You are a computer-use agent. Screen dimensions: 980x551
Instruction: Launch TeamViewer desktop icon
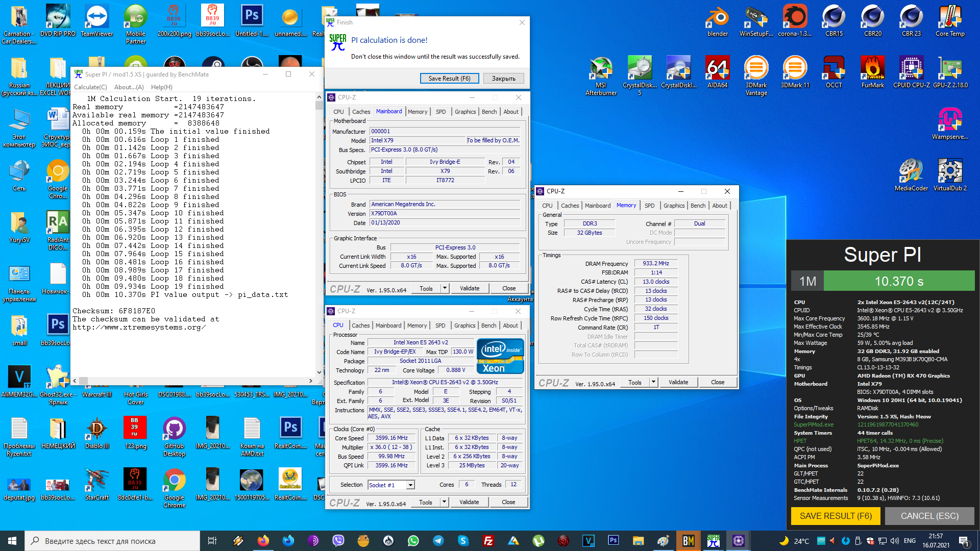[96, 20]
